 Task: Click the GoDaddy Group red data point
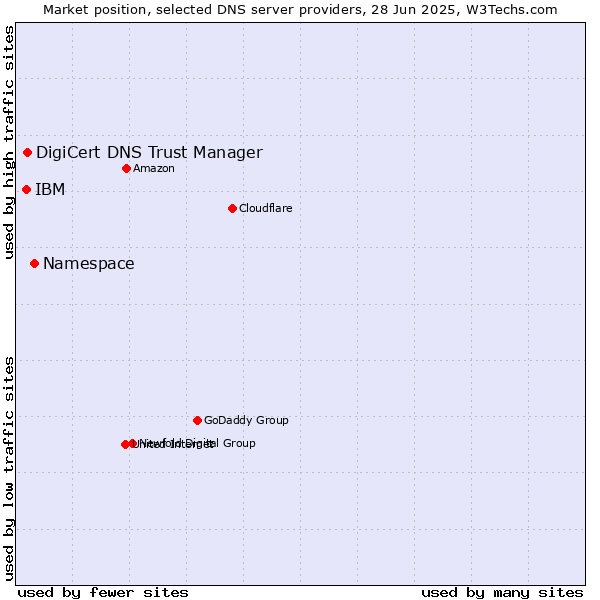(x=197, y=421)
